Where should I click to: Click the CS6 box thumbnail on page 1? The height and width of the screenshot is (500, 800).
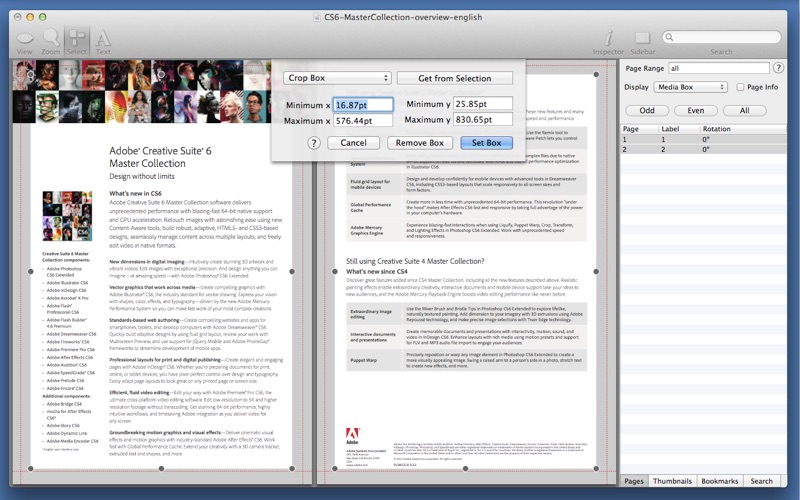(67, 216)
